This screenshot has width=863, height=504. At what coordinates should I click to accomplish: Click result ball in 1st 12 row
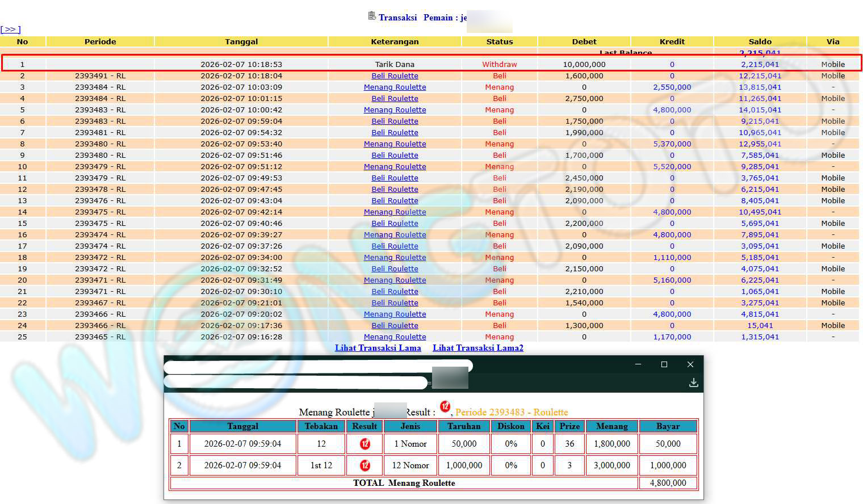[x=365, y=465]
